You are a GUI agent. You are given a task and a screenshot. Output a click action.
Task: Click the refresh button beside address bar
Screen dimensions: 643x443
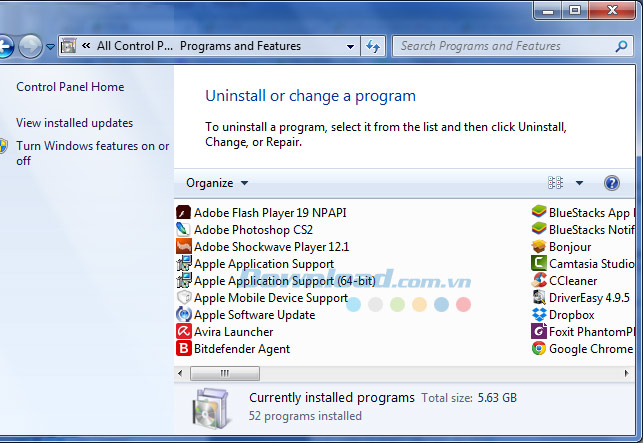pos(373,46)
